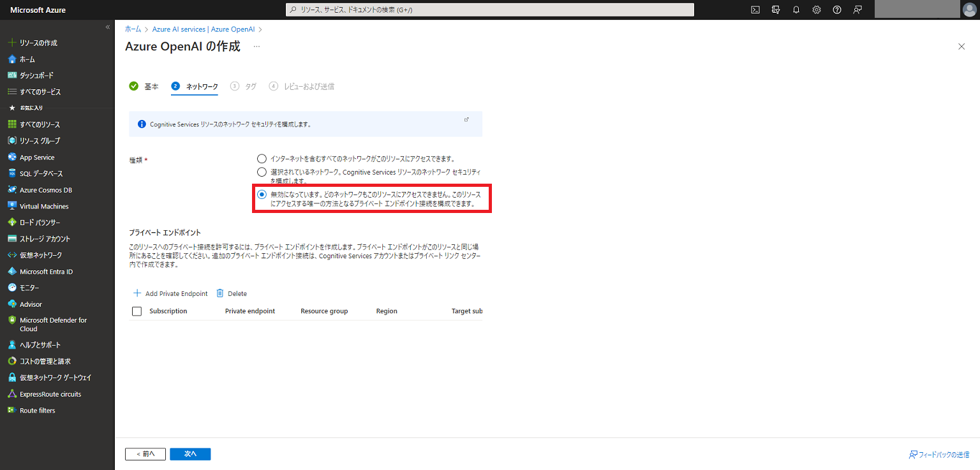980x470 pixels.
Task: Collapse the left sidebar menu
Action: point(108,27)
